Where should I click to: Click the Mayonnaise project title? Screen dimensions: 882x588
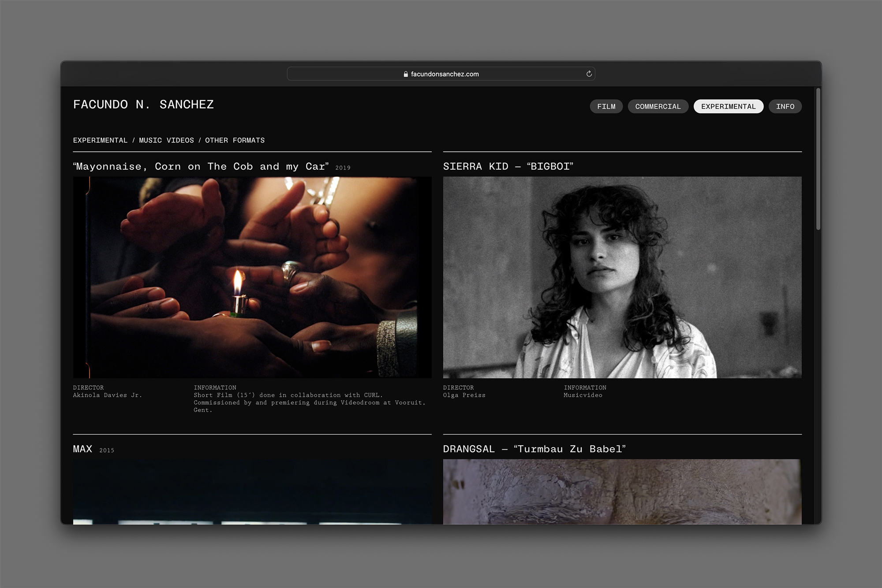[201, 166]
